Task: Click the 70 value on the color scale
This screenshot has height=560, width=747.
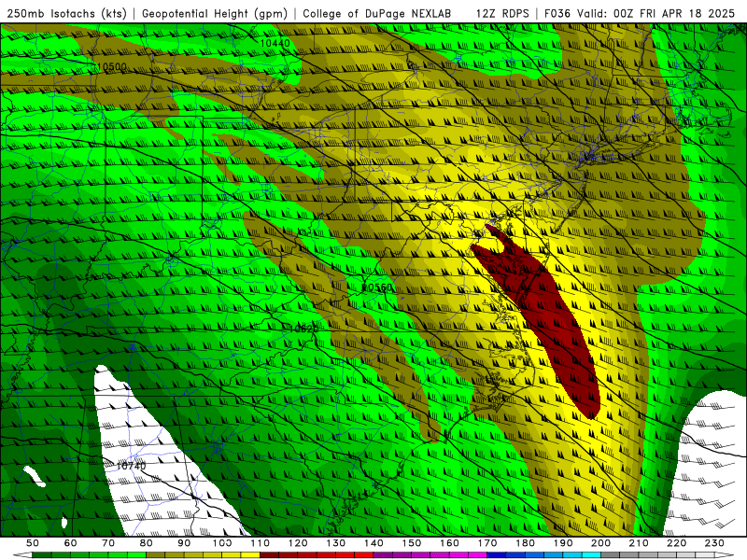Action: point(108,543)
